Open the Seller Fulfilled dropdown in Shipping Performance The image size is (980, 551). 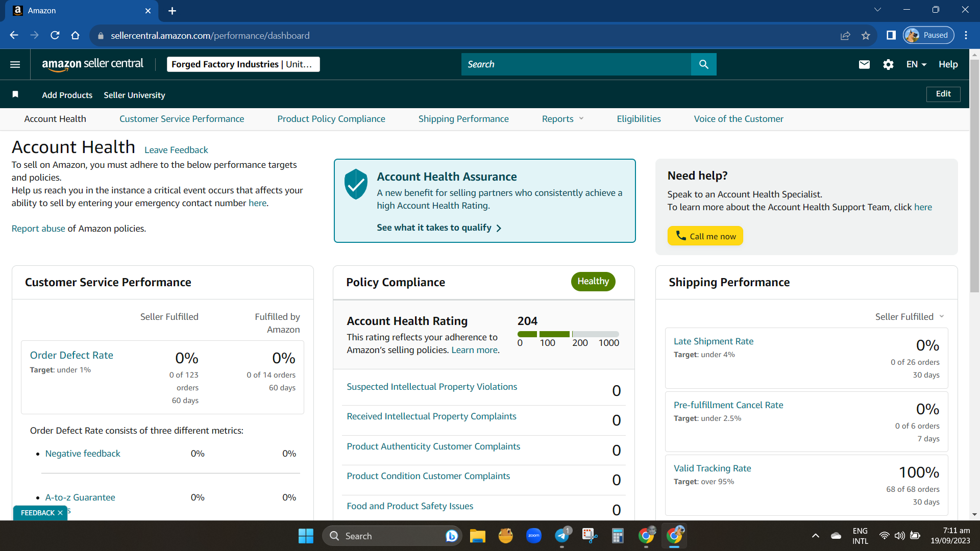(910, 317)
